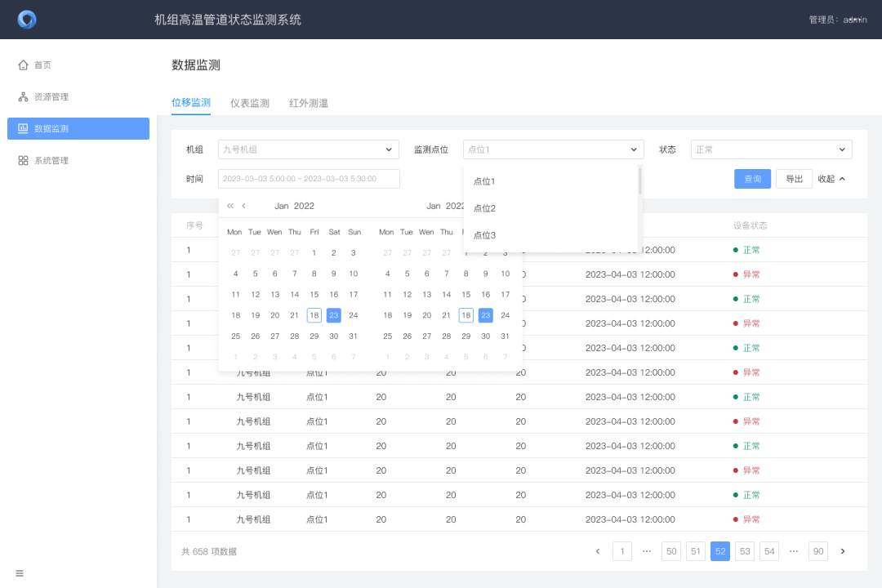Click the 时间 date range input field
The height and width of the screenshot is (588, 882).
coord(308,178)
